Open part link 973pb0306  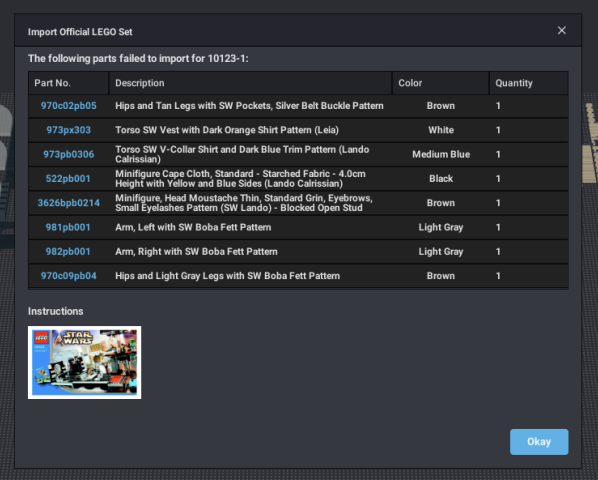(x=69, y=154)
